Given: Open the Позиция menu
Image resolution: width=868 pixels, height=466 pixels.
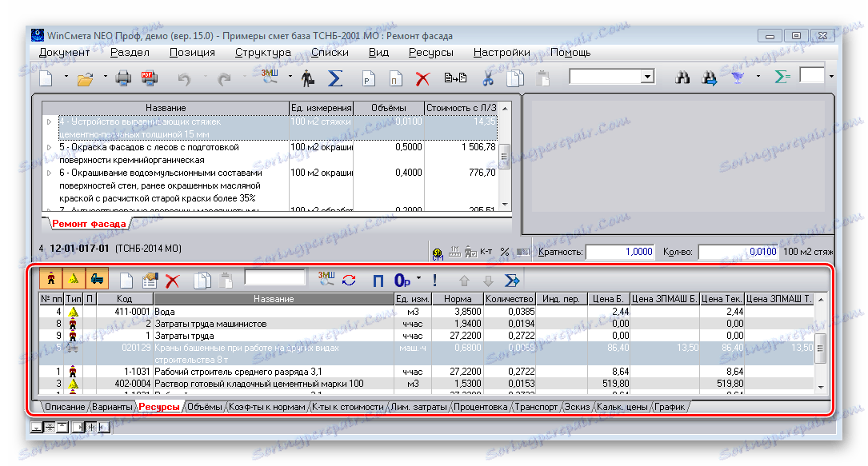Looking at the screenshot, I should coord(192,53).
